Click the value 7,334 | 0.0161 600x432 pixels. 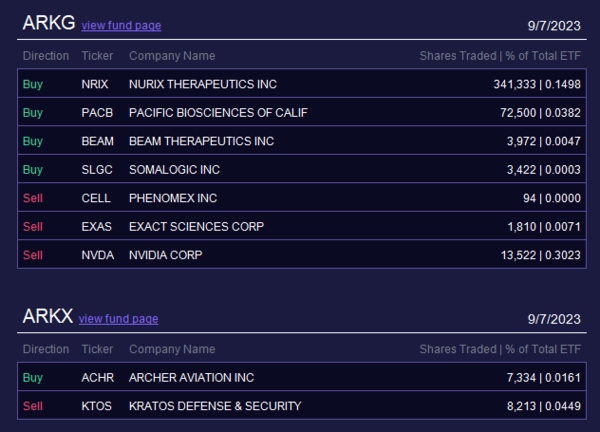coord(544,378)
